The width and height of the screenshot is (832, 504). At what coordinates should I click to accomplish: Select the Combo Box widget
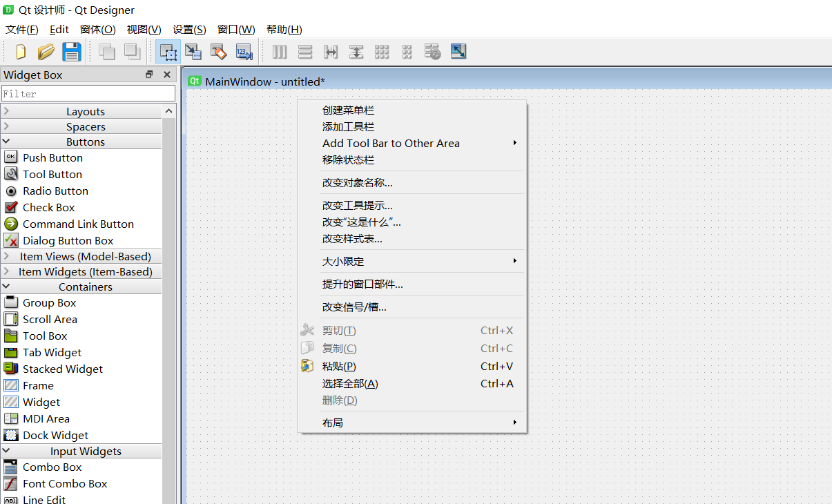(52, 467)
